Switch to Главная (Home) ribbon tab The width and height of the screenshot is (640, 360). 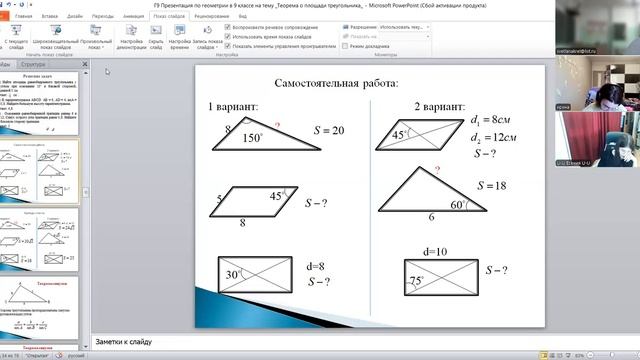pos(23,16)
